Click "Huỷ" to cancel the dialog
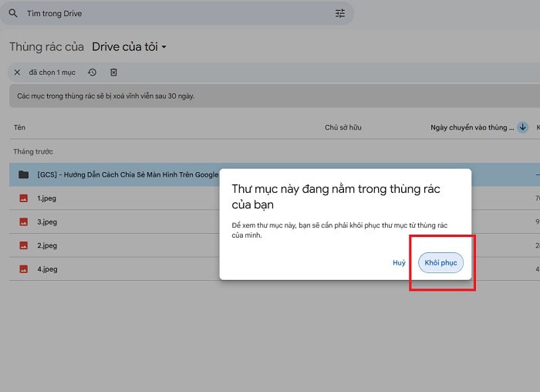The height and width of the screenshot is (392, 540). pos(399,263)
